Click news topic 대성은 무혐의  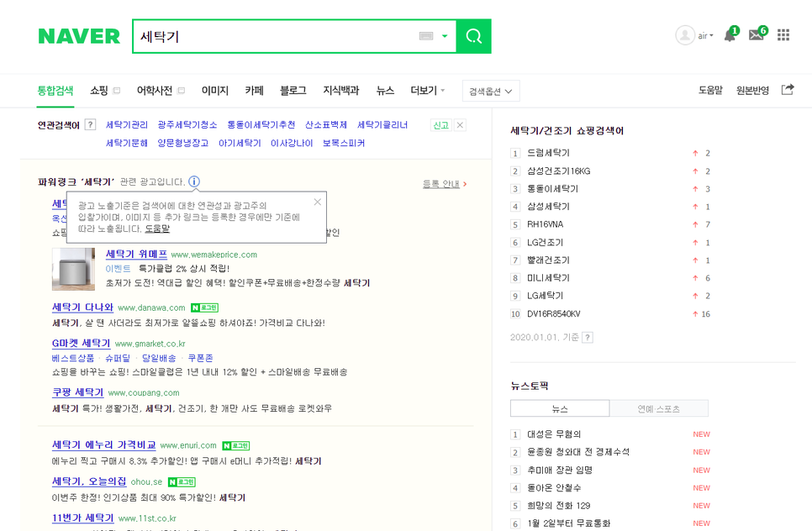pyautogui.click(x=554, y=434)
